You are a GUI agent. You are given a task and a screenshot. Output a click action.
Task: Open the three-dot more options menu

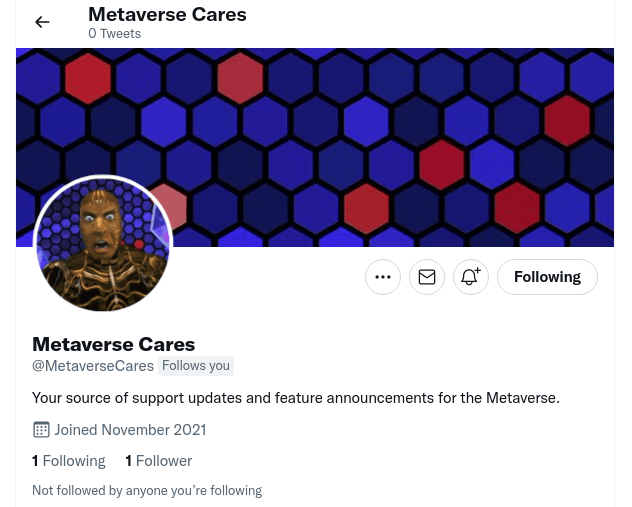click(x=383, y=277)
